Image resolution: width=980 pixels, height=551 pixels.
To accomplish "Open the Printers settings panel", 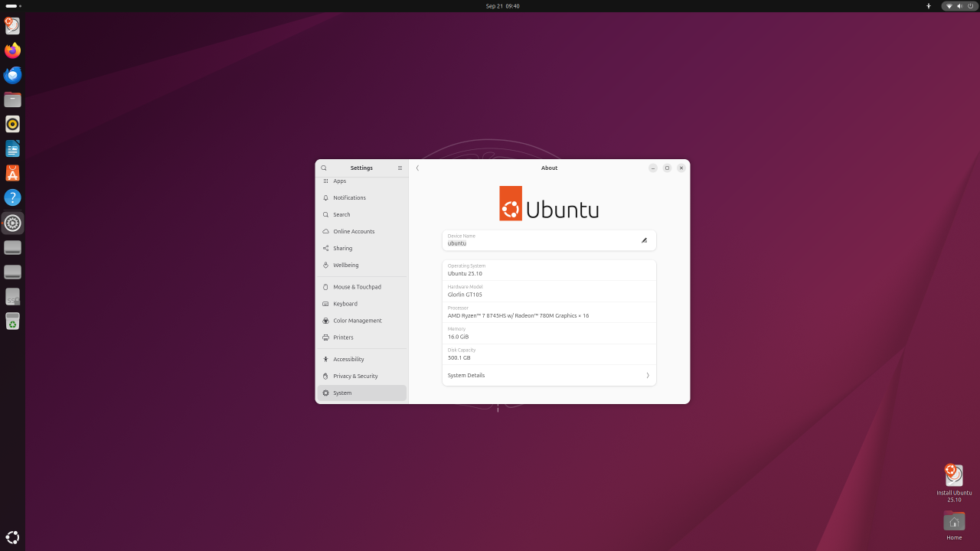I will click(x=362, y=337).
